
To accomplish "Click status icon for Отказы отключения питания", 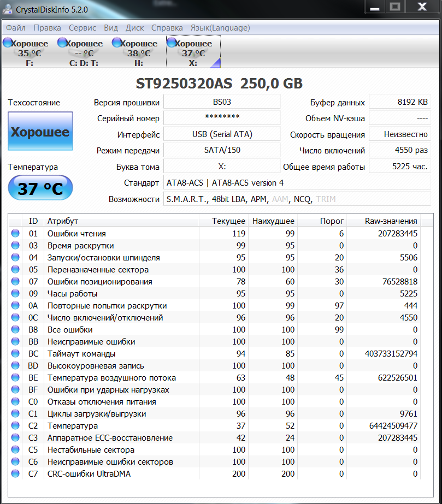I will pyautogui.click(x=15, y=401).
